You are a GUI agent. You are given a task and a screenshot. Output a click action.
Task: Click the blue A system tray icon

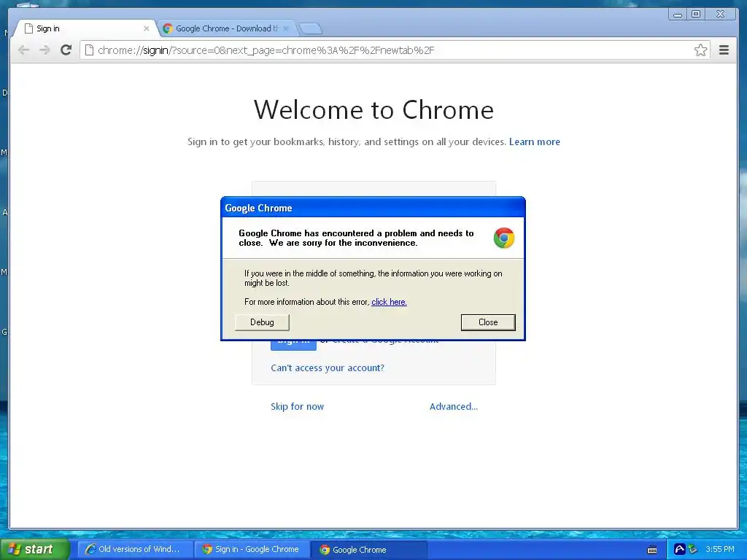679,550
